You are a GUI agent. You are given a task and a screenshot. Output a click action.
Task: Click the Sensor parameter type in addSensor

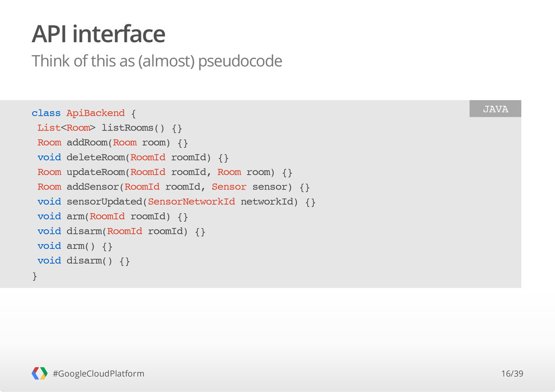tap(229, 187)
